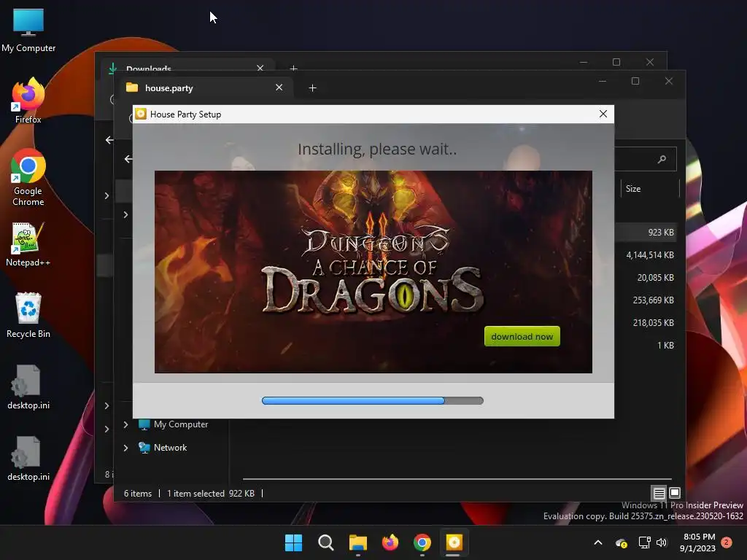Close the Downloads tab
Image resolution: width=747 pixels, height=560 pixels.
pos(260,68)
